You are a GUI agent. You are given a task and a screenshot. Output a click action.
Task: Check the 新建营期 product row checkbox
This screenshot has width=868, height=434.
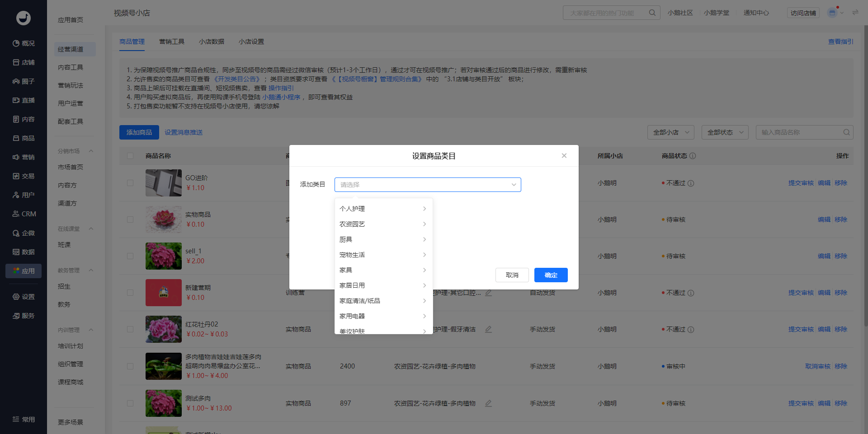click(x=130, y=293)
